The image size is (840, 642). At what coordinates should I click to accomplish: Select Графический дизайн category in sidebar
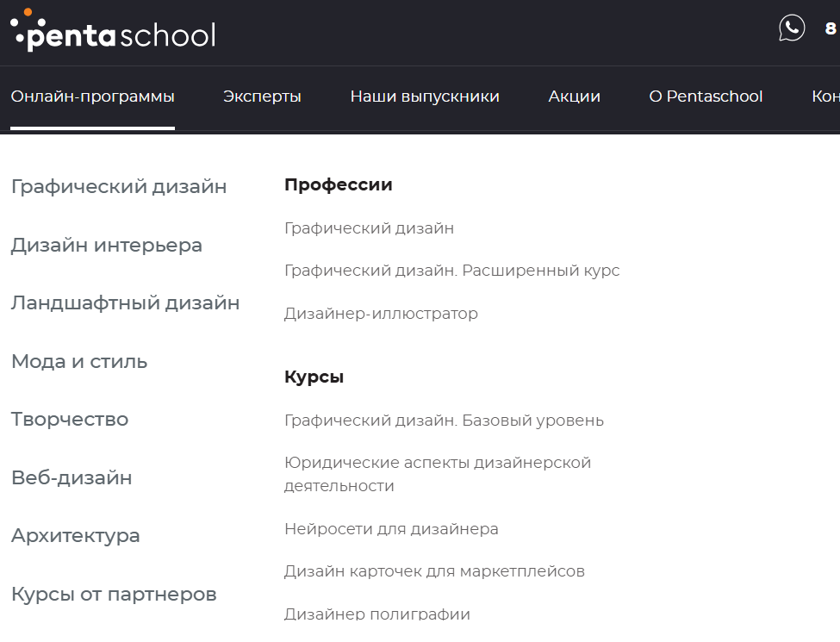119,187
